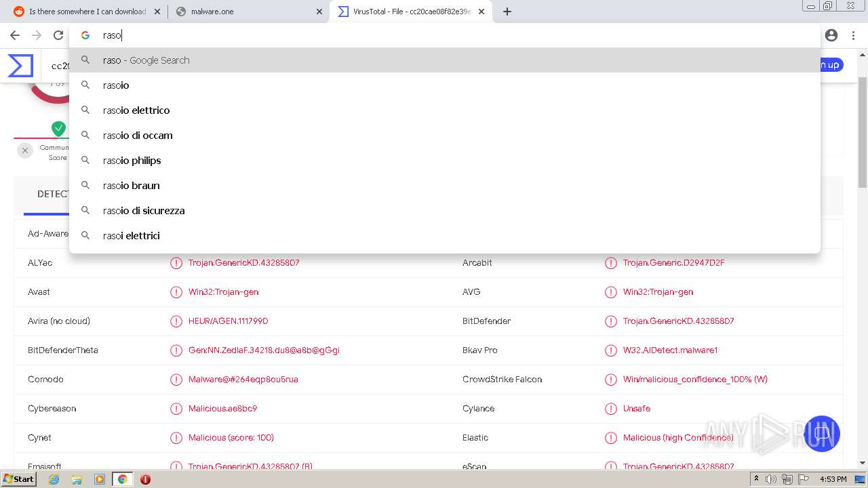Click the green community score checkmark
Image resolution: width=868 pixels, height=488 pixels.
59,128
